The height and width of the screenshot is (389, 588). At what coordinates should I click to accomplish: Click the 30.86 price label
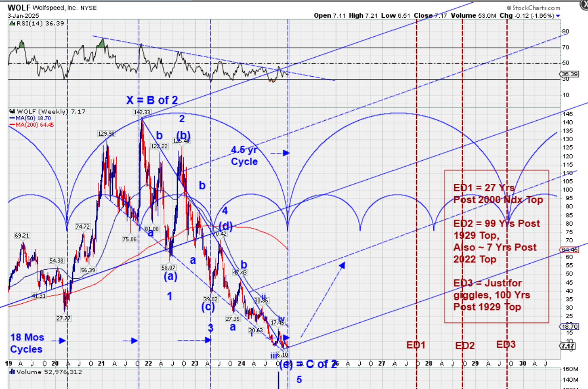(262, 300)
